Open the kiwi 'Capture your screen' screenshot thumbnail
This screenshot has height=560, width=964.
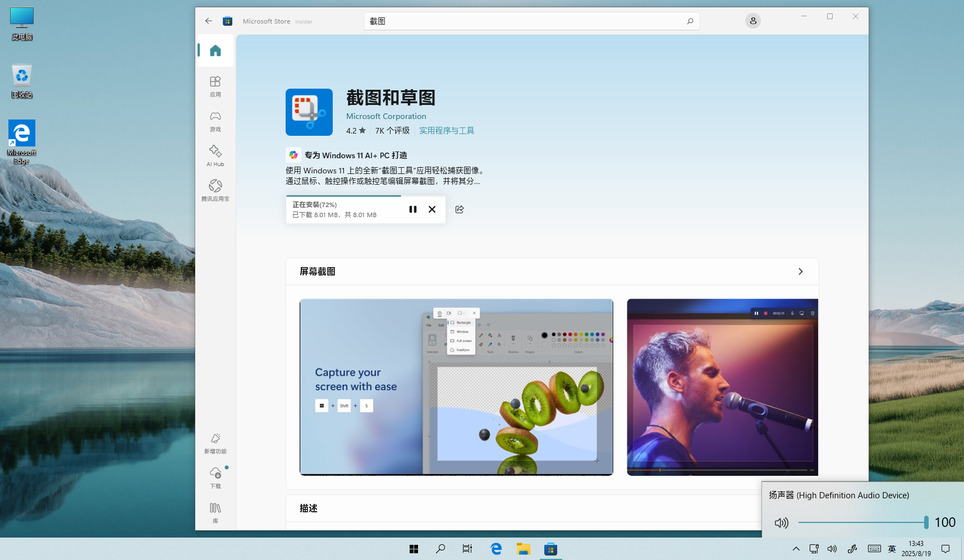point(456,387)
